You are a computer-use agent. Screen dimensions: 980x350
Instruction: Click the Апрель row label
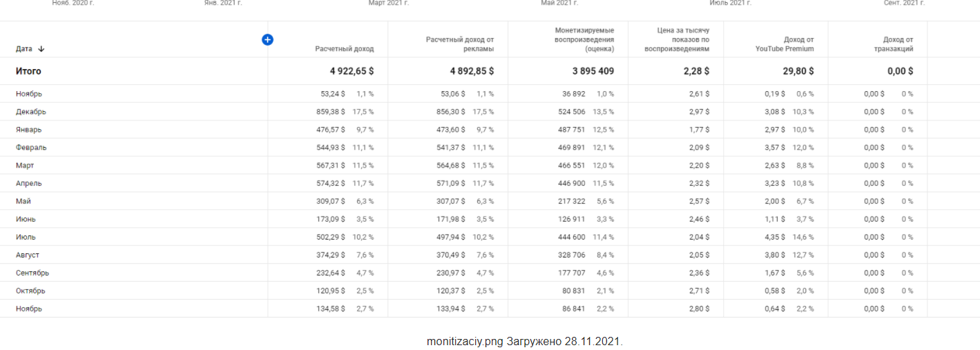coord(29,184)
